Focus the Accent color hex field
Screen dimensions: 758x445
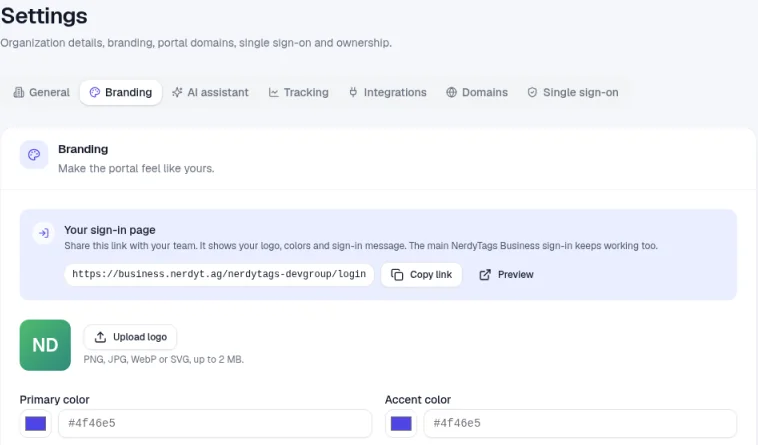pos(580,423)
